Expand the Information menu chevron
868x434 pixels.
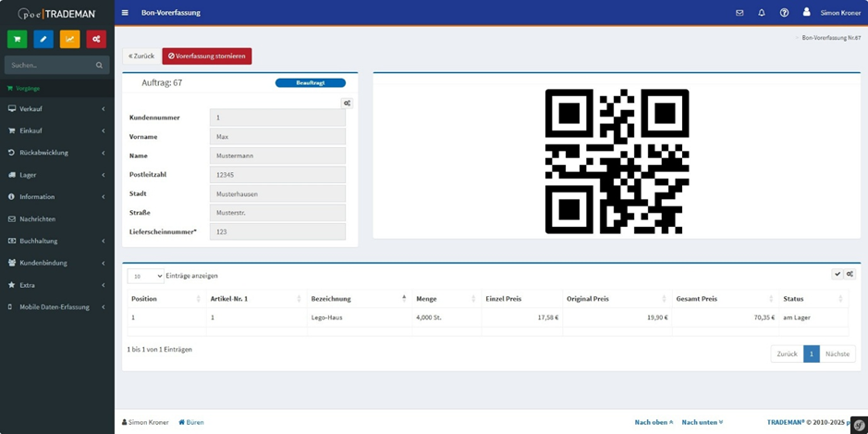(104, 197)
